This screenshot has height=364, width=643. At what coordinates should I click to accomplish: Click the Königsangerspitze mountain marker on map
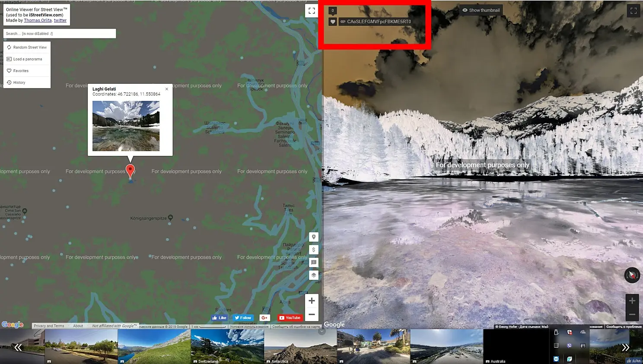170,218
